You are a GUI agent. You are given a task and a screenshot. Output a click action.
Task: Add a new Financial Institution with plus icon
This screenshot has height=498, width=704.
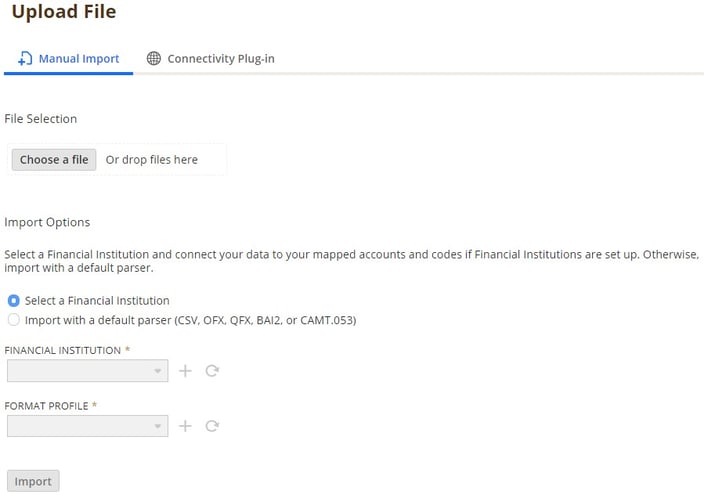tap(185, 371)
